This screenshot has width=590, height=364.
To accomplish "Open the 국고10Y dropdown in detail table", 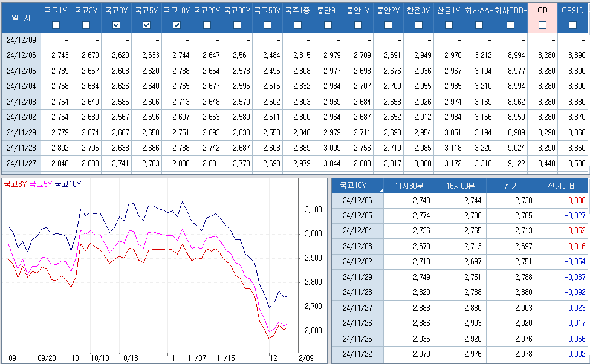I will coord(357,186).
